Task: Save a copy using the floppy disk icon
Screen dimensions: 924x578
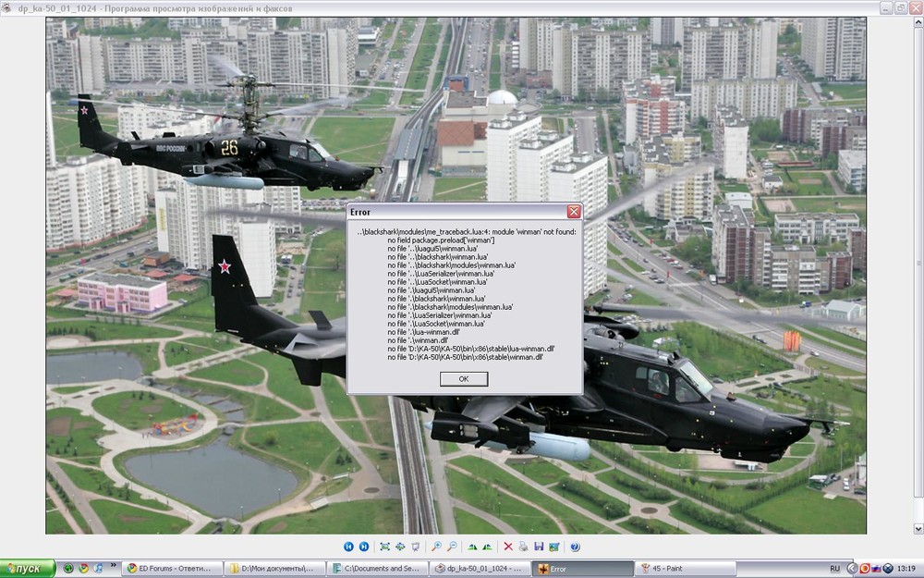Action: (x=539, y=547)
